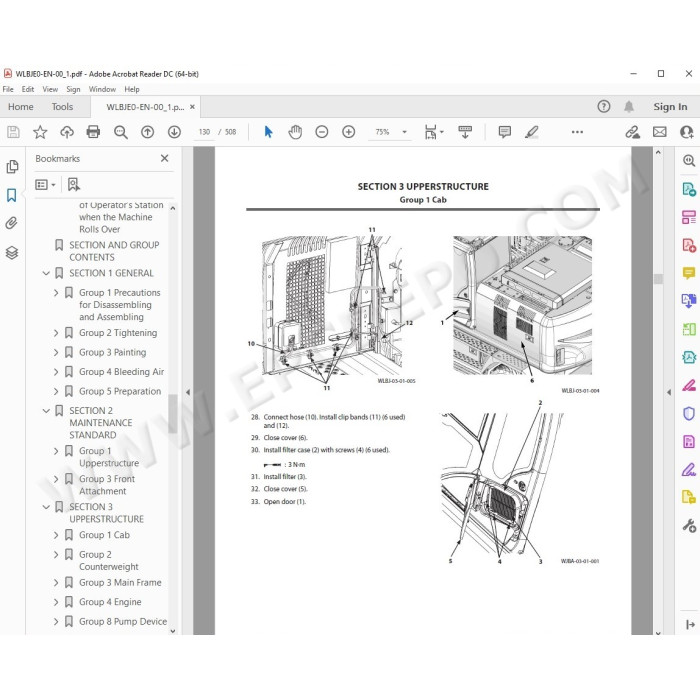The width and height of the screenshot is (700, 700).
Task: Print the document
Action: 93,132
